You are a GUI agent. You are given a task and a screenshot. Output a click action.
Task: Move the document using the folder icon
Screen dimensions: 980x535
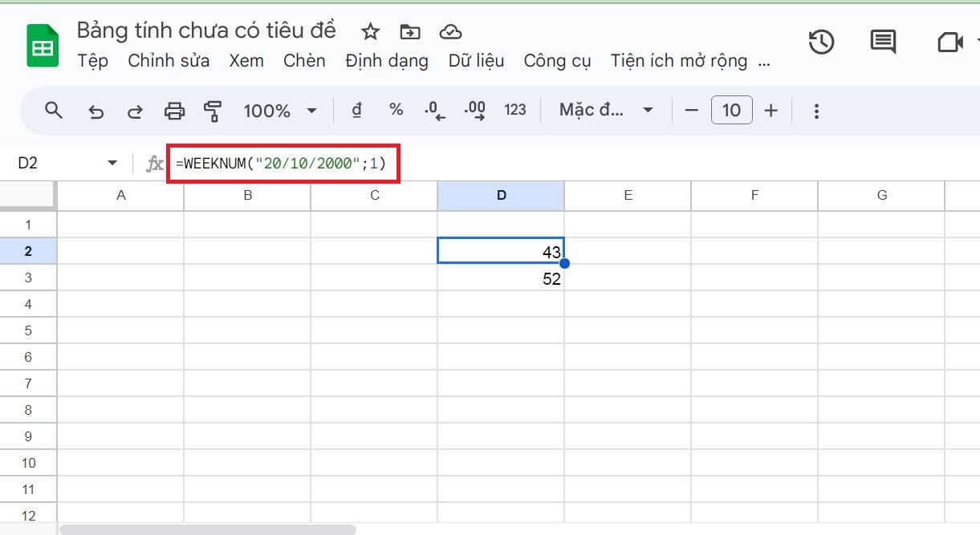click(x=410, y=32)
